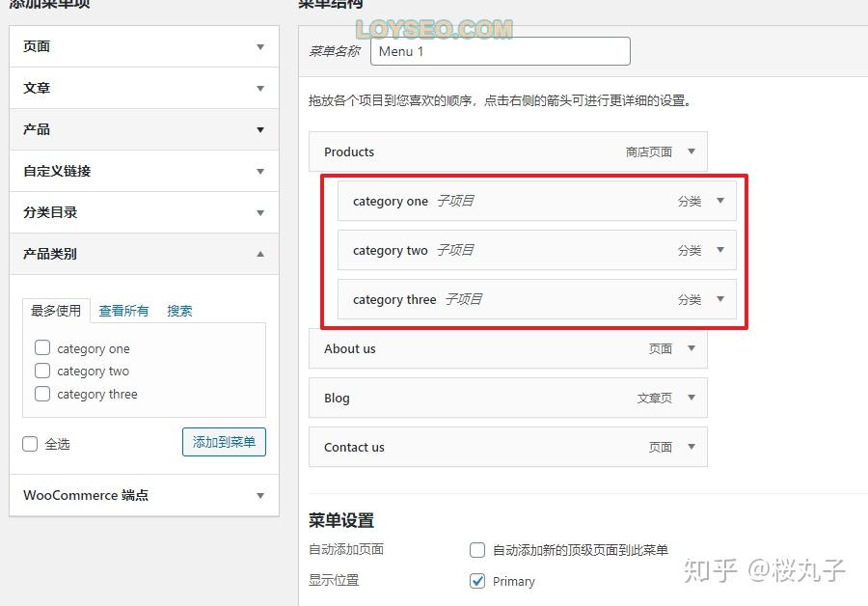The image size is (868, 606).
Task: Expand the 分类目录 section arrow
Action: (260, 213)
